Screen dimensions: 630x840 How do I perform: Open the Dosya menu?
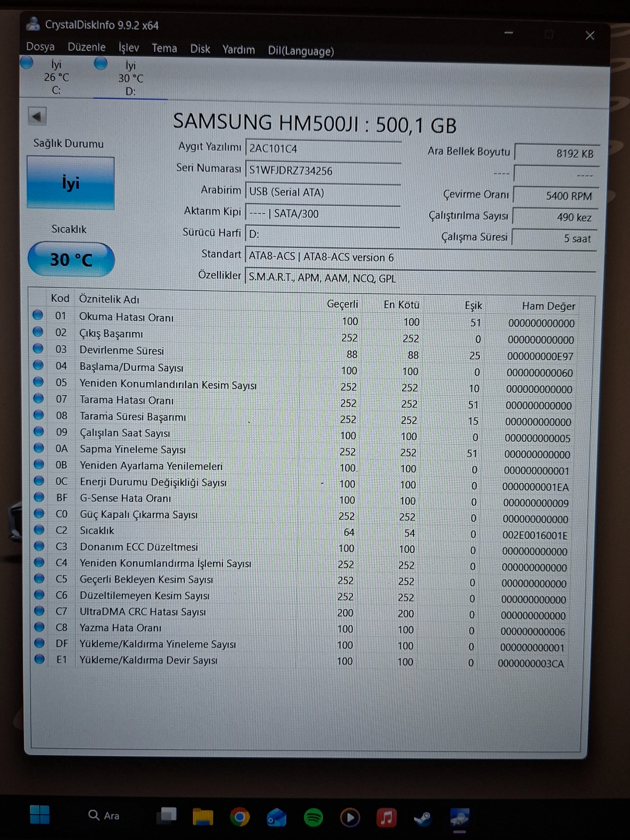point(40,47)
